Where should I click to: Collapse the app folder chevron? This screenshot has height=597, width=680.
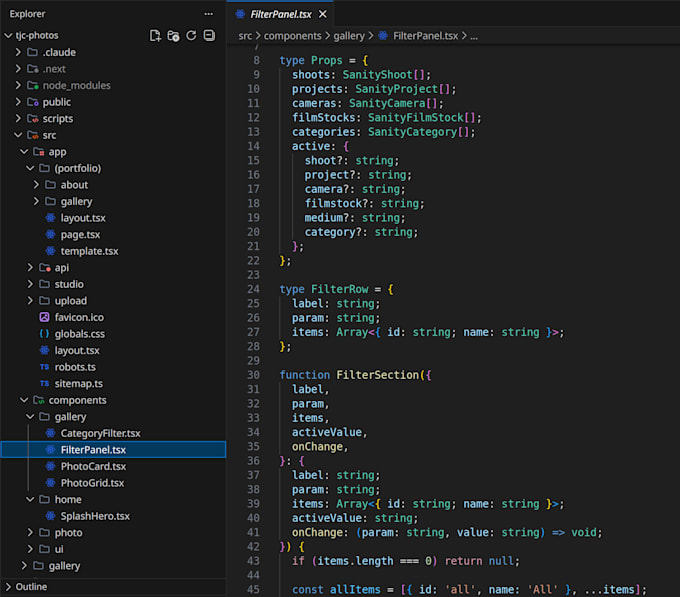coord(24,152)
